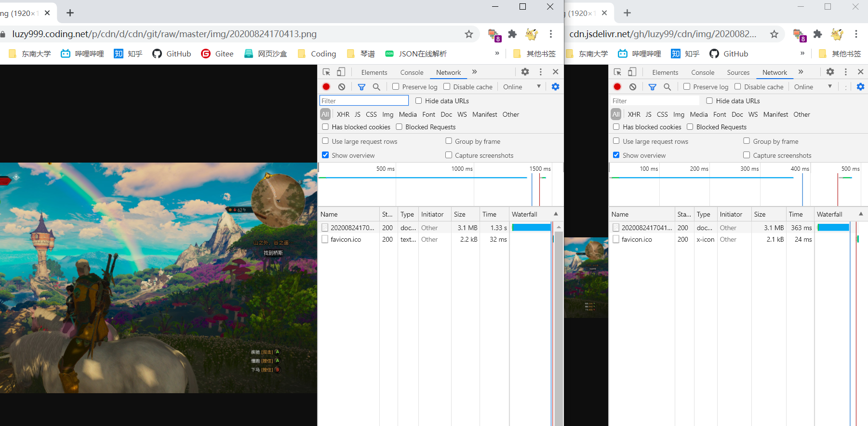This screenshot has width=868, height=426.
Task: Open network search in right DevTools
Action: (x=668, y=87)
